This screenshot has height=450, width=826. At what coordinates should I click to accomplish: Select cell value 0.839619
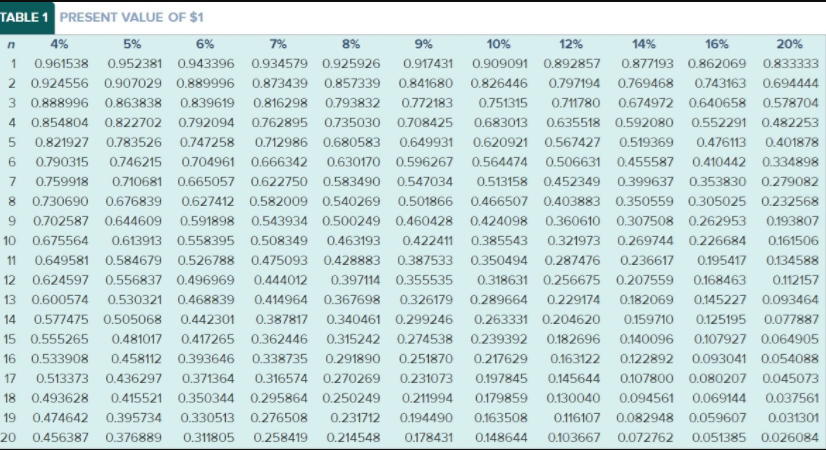207,103
